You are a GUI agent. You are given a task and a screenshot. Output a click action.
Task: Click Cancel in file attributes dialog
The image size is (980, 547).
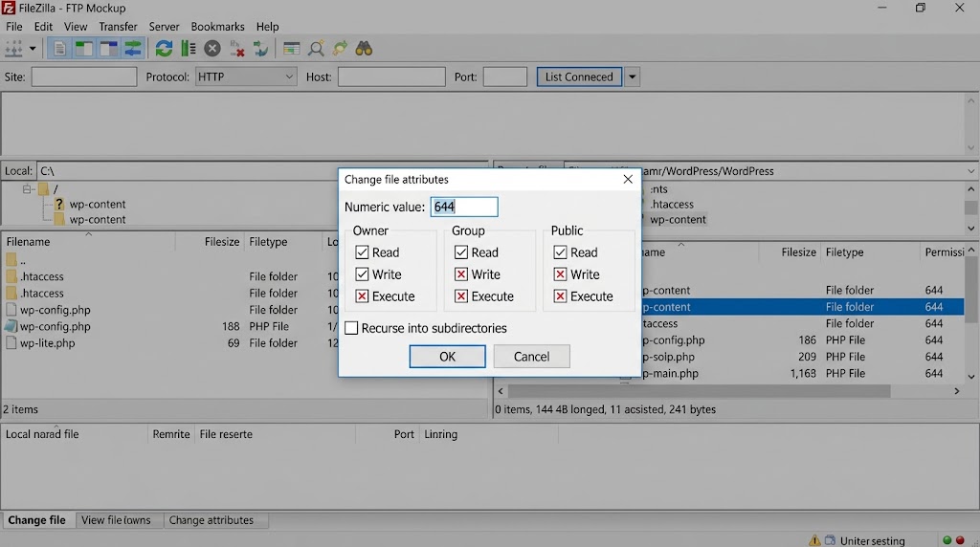click(531, 357)
